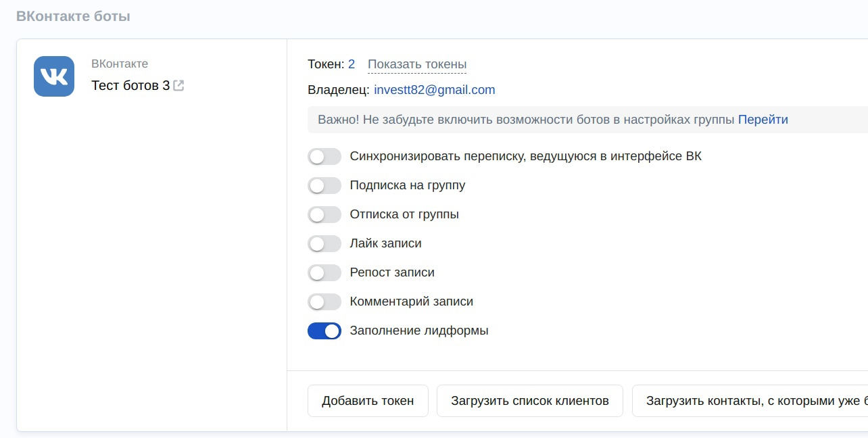Click the Репост записи label

click(x=392, y=272)
